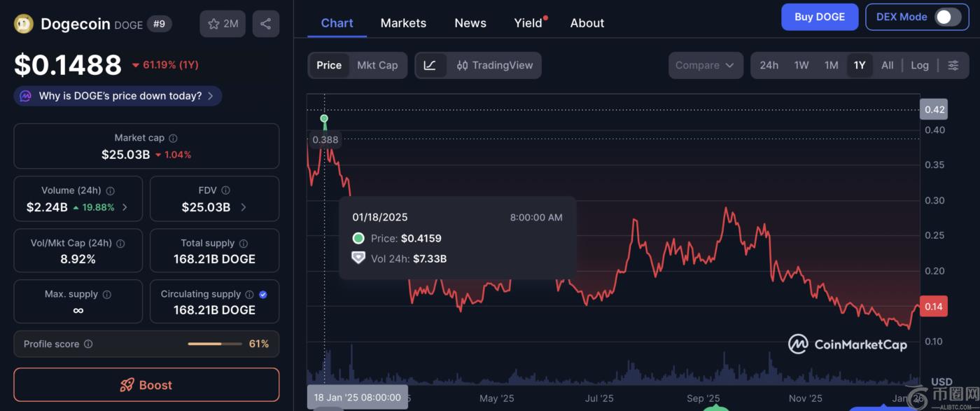Switch to the Markets tab

point(403,23)
